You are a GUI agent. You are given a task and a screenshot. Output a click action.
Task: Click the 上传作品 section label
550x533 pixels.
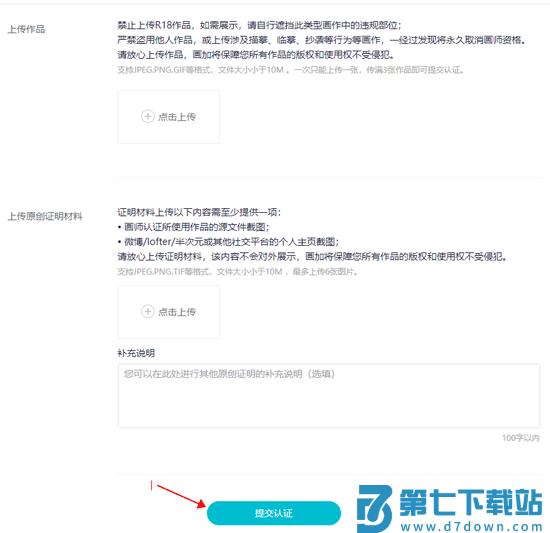coord(26,29)
